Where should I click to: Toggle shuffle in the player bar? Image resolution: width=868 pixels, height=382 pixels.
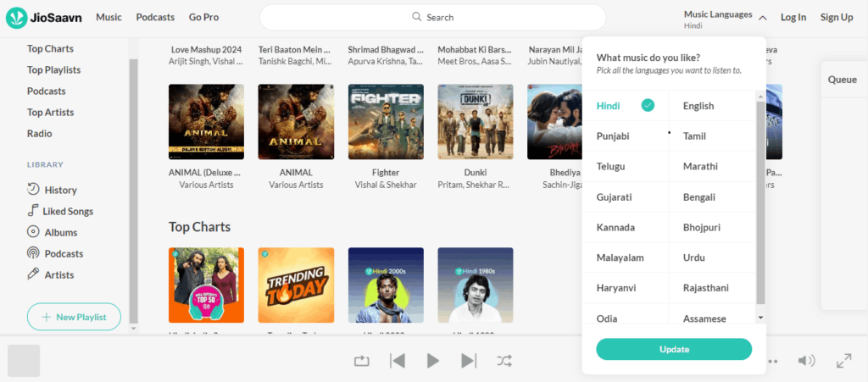click(504, 361)
